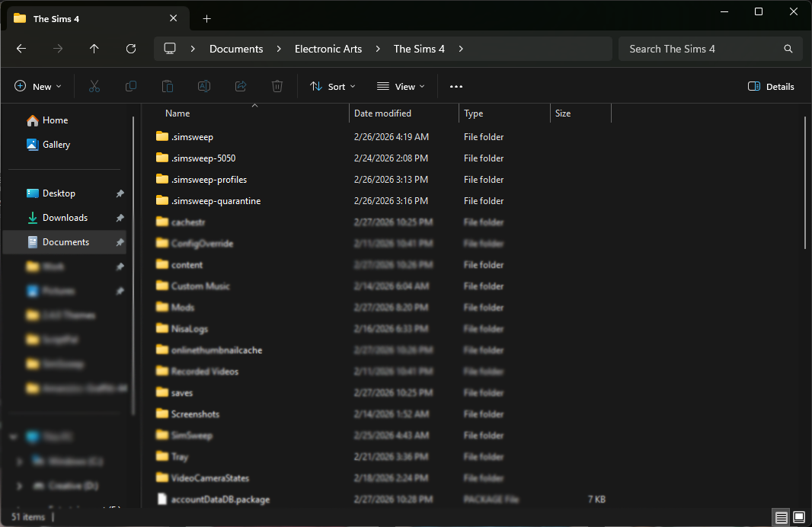Open the View dropdown menu
The height and width of the screenshot is (527, 812).
point(401,87)
